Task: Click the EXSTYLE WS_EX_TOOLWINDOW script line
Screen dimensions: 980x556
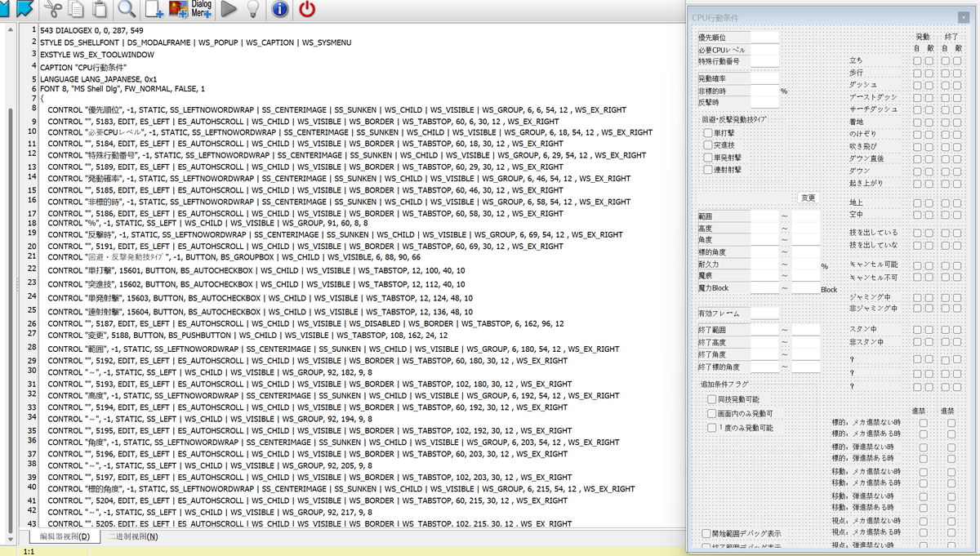Action: [x=96, y=55]
